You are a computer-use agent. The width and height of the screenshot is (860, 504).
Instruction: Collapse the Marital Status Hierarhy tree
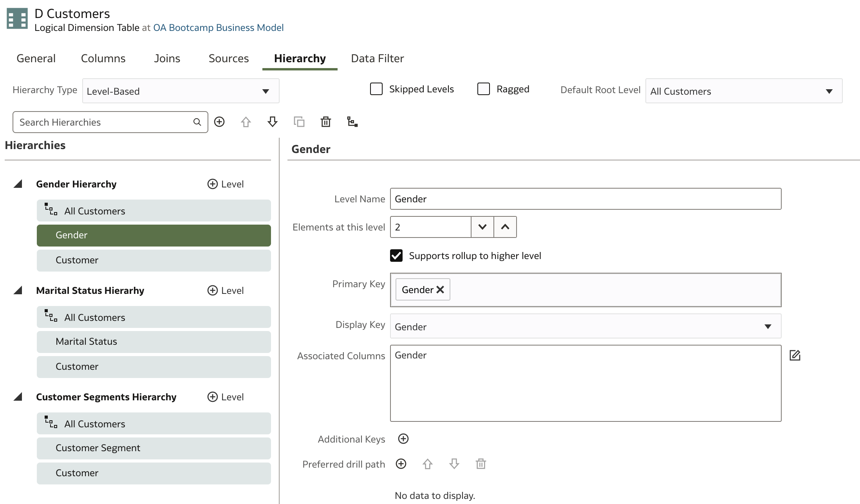coord(18,290)
